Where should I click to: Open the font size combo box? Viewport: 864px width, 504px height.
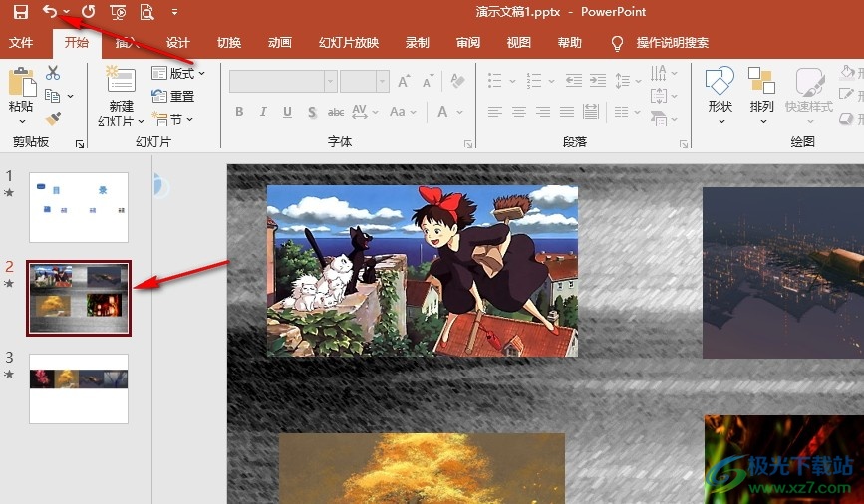[x=364, y=82]
